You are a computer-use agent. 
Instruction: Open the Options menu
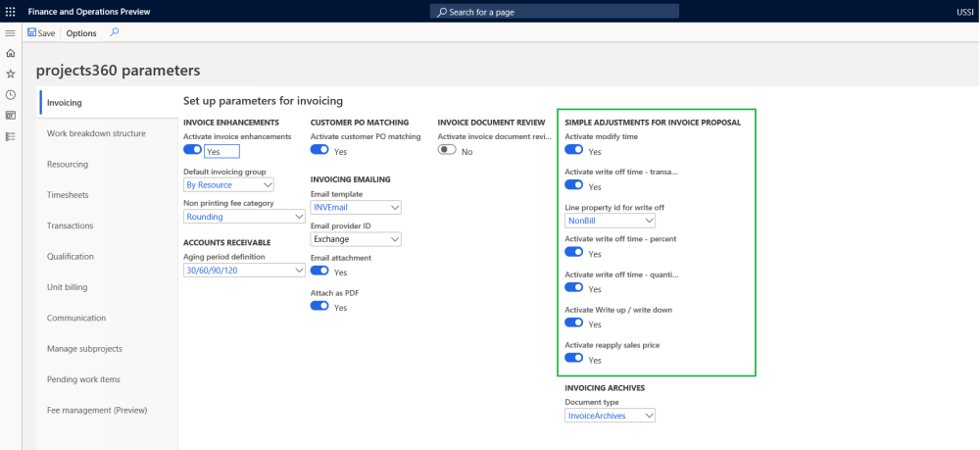(x=81, y=33)
